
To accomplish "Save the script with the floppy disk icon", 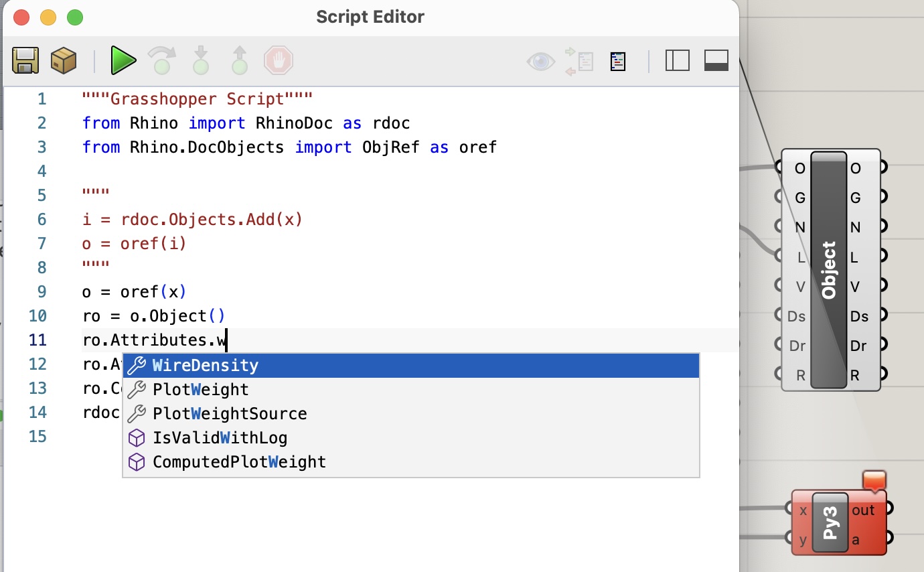I will 25,61.
